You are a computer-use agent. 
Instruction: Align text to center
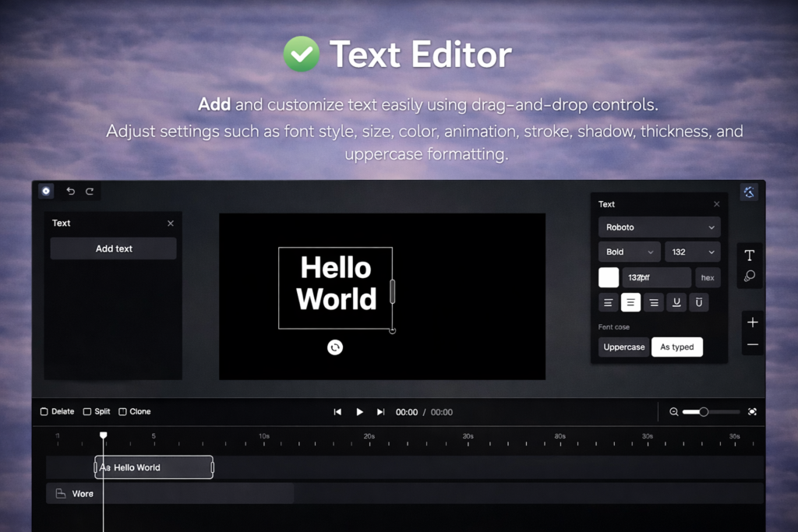(631, 302)
